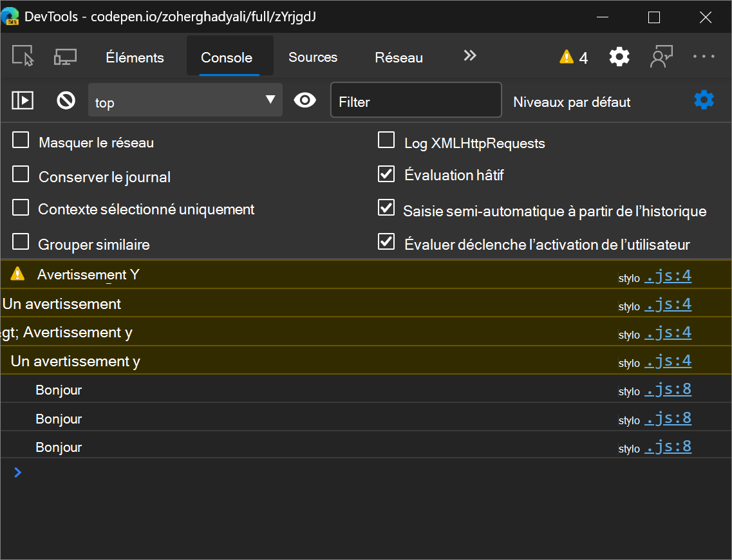Open the .js:8 link on the third Bonjour row
The image size is (732, 560).
pyautogui.click(x=668, y=447)
